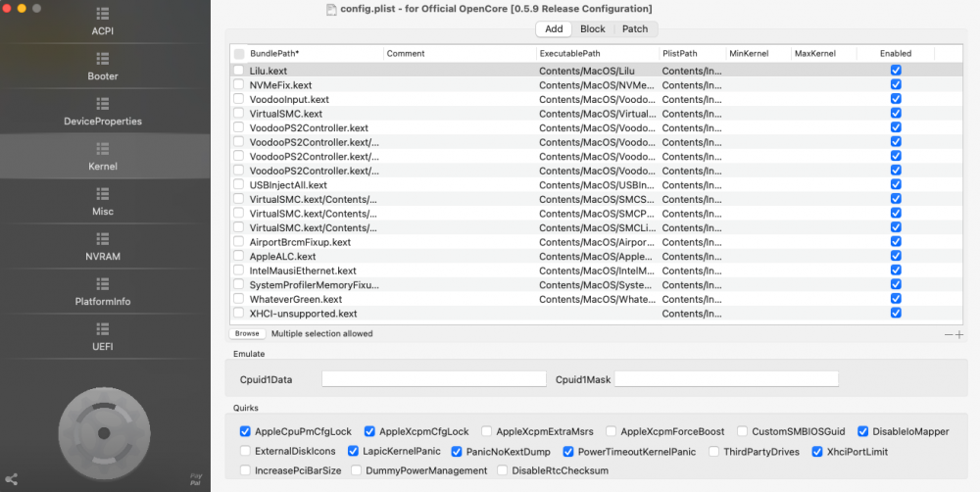Click the config.plist document icon in title

tap(331, 10)
